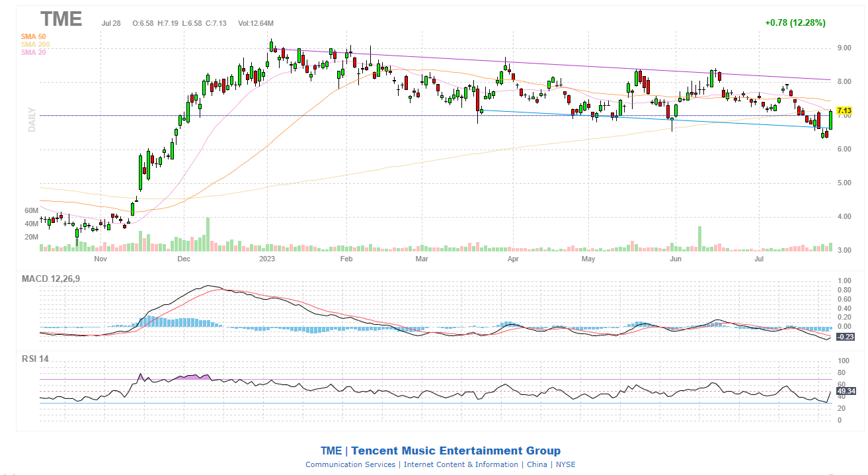Select the SMA 200 legend label

[x=35, y=44]
